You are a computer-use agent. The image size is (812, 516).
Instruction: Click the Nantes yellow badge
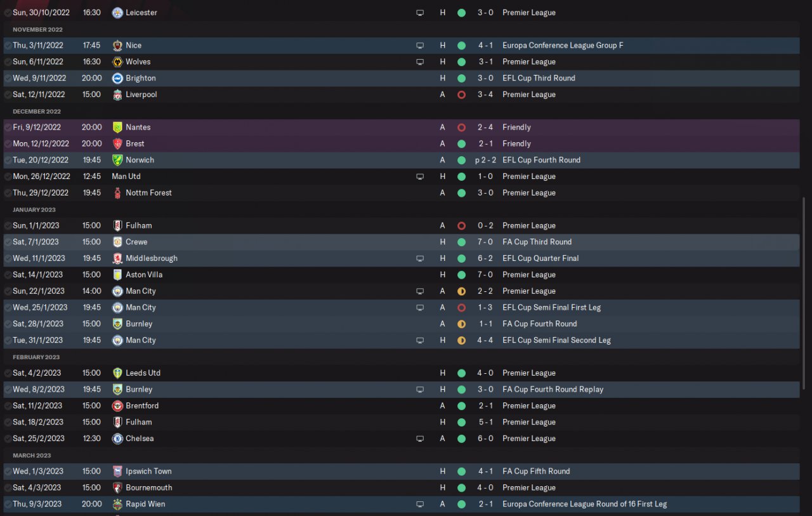point(117,128)
